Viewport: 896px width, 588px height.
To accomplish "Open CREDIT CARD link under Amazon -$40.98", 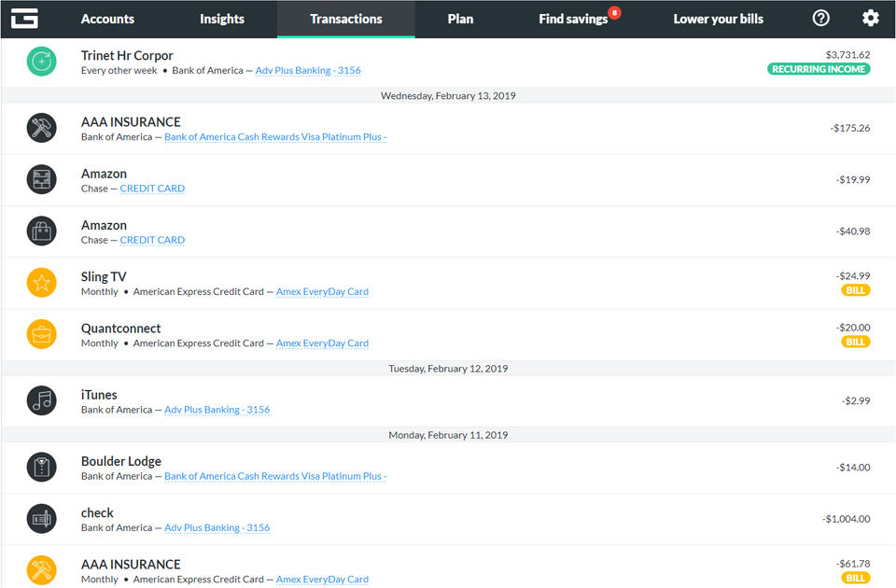I will (x=152, y=240).
